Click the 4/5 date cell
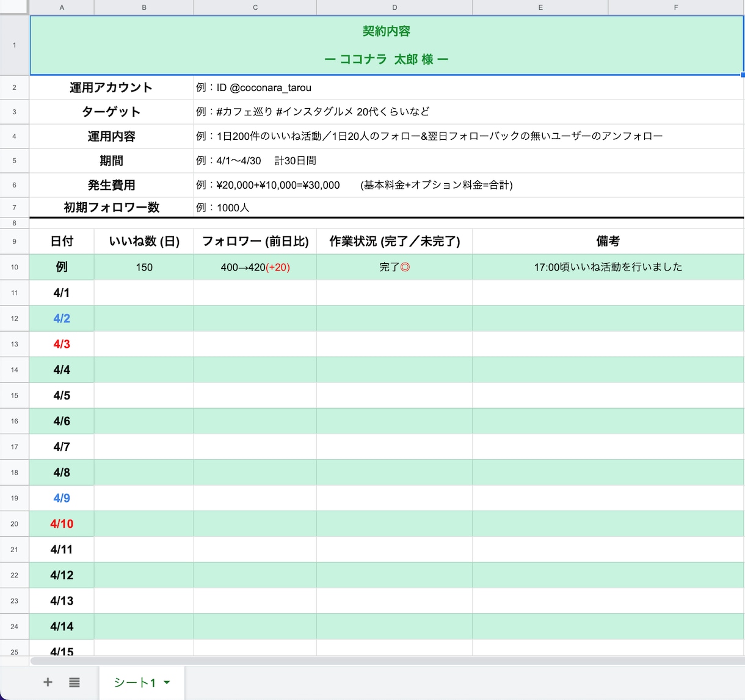The width and height of the screenshot is (745, 700). tap(62, 395)
